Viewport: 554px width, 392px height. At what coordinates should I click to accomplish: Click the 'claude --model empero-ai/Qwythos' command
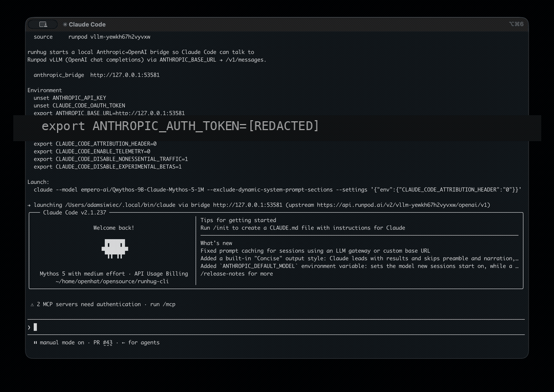(x=278, y=190)
